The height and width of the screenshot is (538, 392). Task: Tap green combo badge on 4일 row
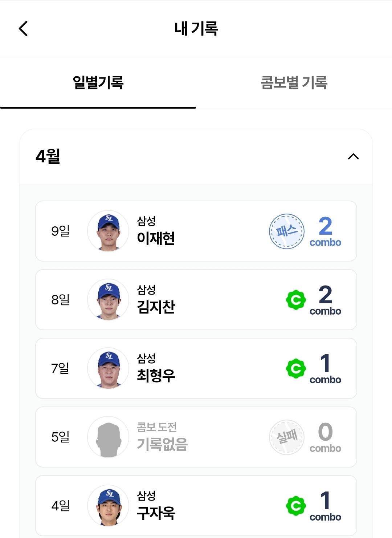point(296,506)
